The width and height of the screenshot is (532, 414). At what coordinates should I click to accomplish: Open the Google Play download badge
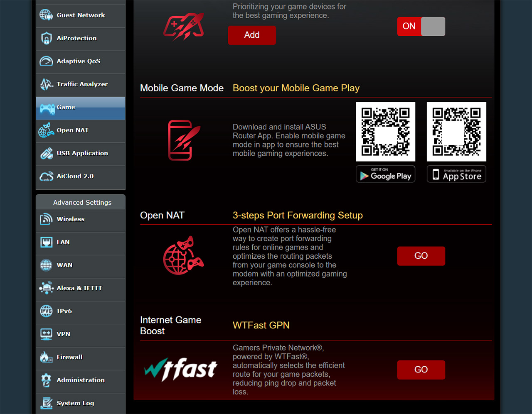385,174
